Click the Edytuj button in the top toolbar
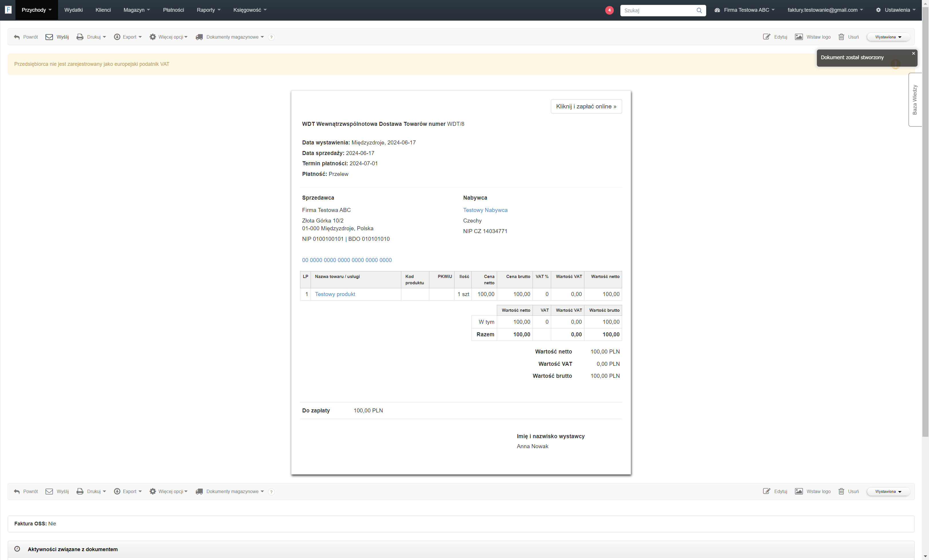Image resolution: width=929 pixels, height=560 pixels. (x=775, y=37)
